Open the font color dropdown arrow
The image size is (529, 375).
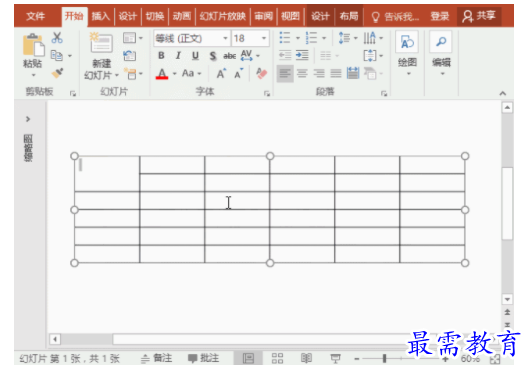click(x=174, y=74)
